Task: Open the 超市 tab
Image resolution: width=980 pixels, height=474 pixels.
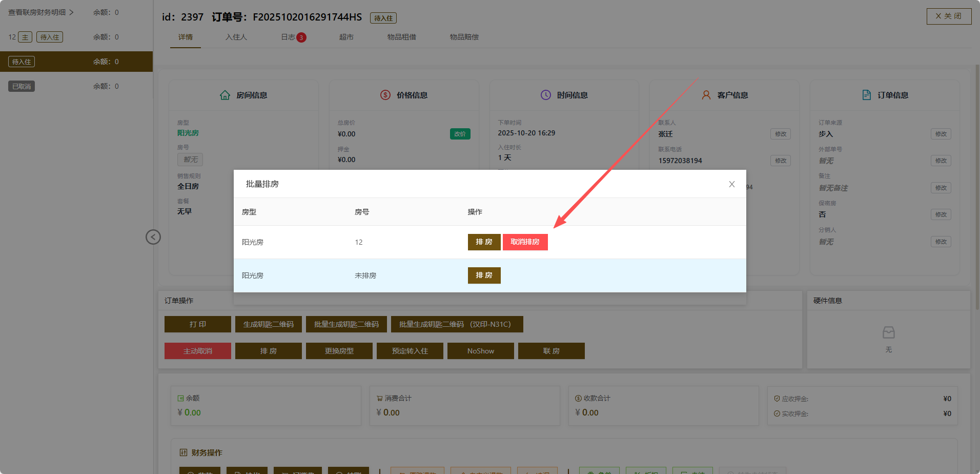Action: (346, 37)
